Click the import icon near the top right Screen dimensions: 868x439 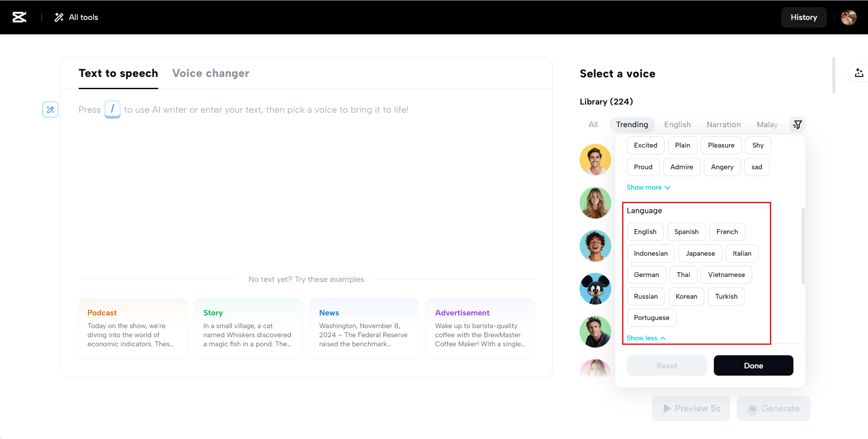859,73
